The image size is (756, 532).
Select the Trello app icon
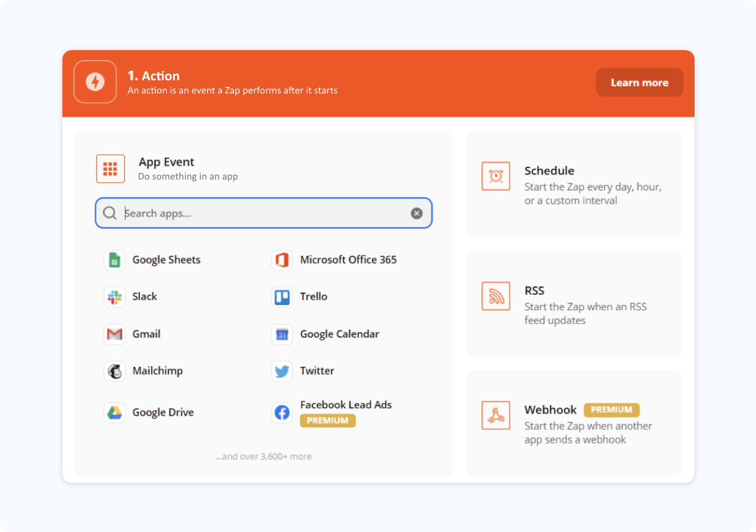click(x=282, y=296)
